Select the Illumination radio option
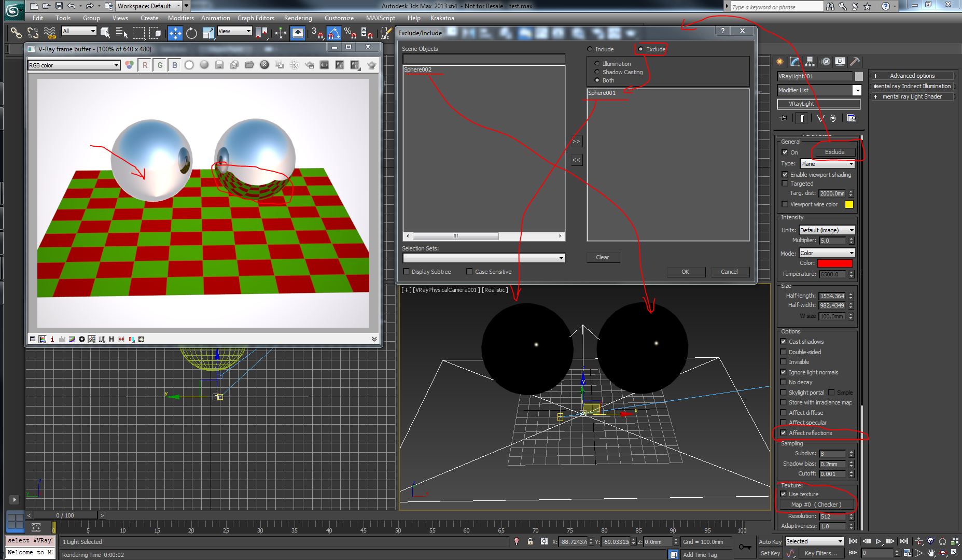Screen dimensions: 962x560 [597, 64]
